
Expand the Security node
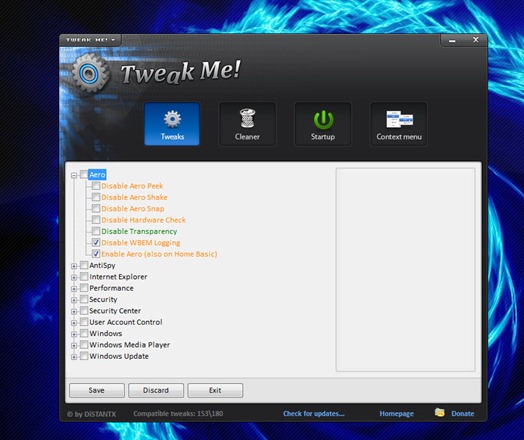click(74, 300)
